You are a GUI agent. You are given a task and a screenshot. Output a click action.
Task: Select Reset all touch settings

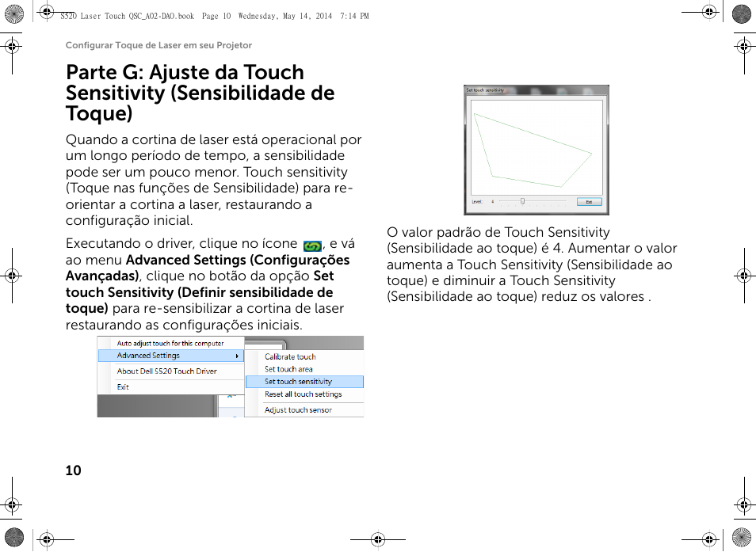click(304, 394)
